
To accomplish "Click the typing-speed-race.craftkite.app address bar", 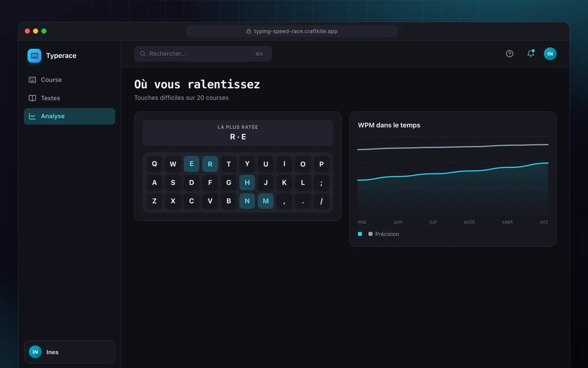I will click(292, 31).
